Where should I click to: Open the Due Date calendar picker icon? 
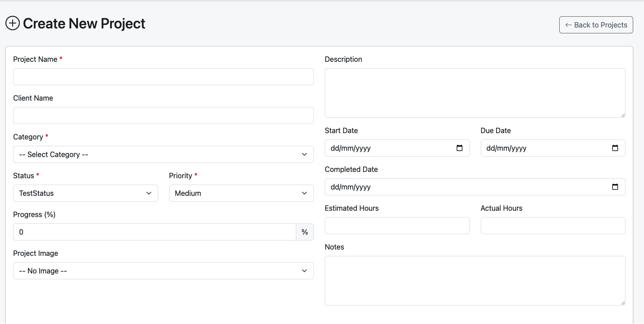coord(615,148)
